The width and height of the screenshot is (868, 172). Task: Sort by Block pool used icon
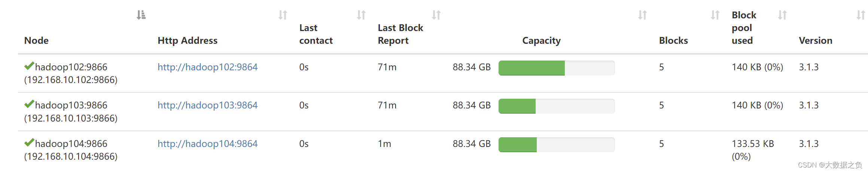pos(782,15)
